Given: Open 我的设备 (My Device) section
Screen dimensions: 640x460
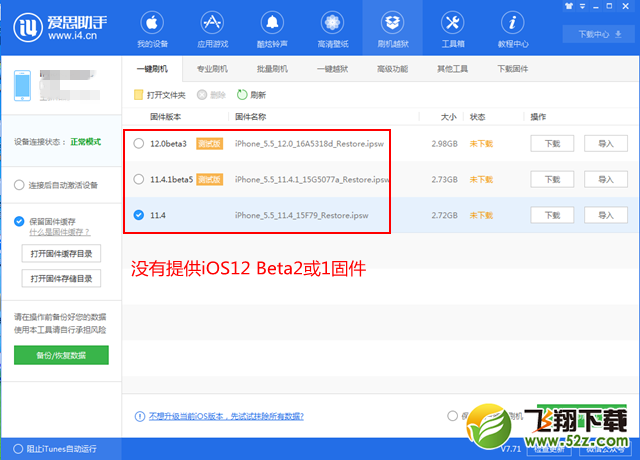Looking at the screenshot, I should click(152, 29).
